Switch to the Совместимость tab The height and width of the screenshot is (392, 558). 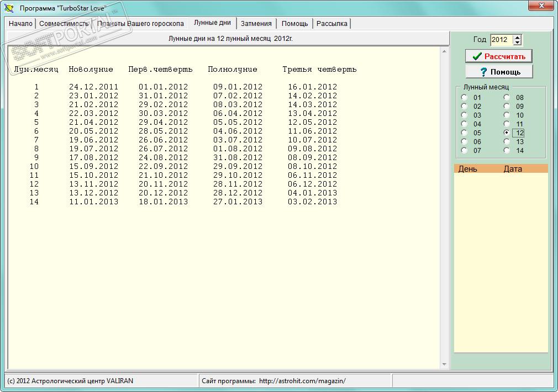click(64, 24)
